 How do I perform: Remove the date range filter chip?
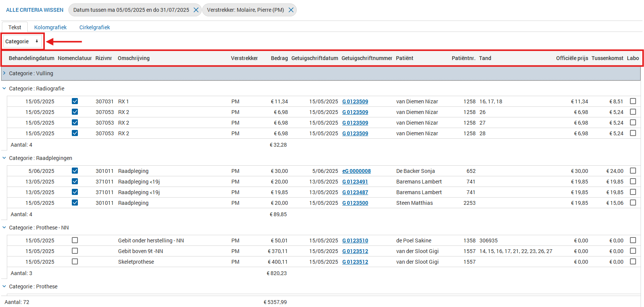coord(196,10)
